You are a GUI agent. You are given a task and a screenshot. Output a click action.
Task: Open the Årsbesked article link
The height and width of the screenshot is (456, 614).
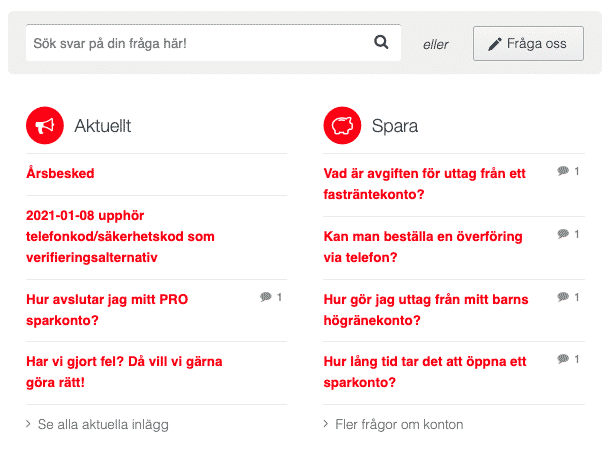60,174
